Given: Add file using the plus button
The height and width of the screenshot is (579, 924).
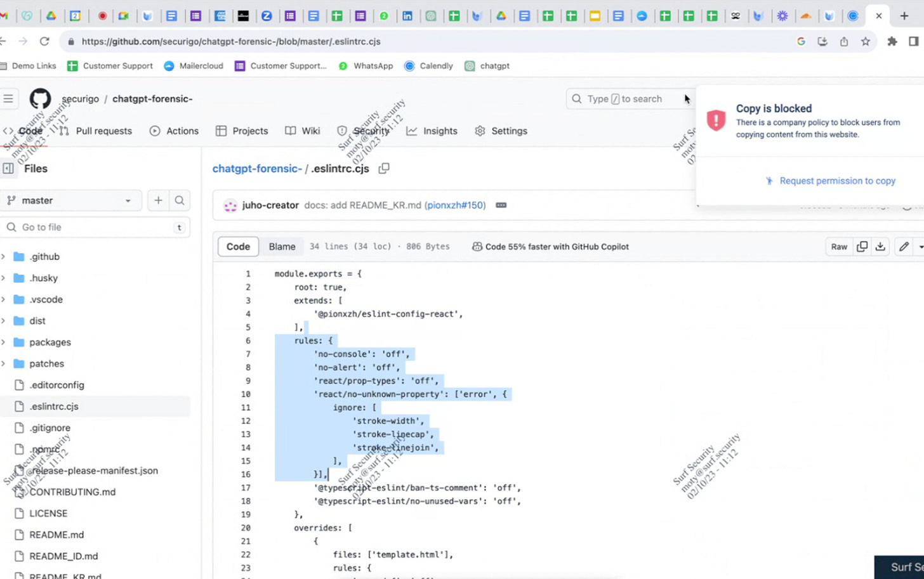Looking at the screenshot, I should point(158,200).
